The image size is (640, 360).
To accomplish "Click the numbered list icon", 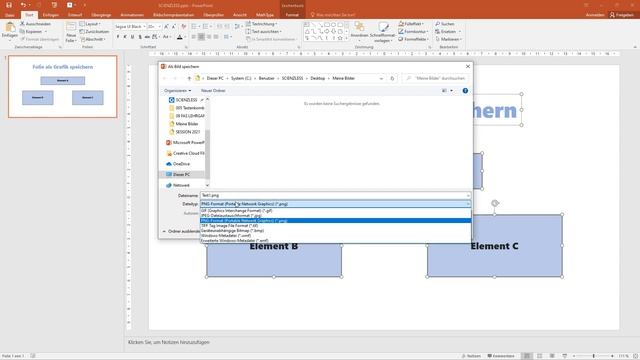I will point(205,27).
